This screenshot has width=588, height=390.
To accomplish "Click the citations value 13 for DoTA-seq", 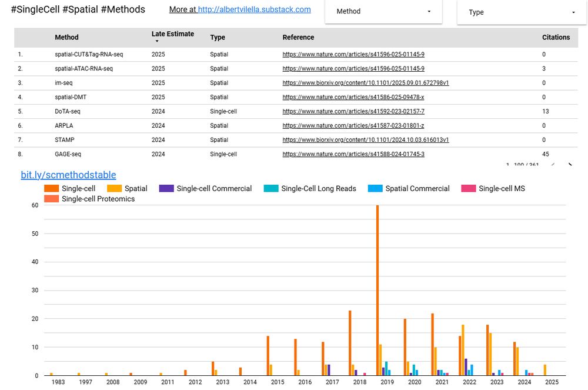I will coord(545,111).
